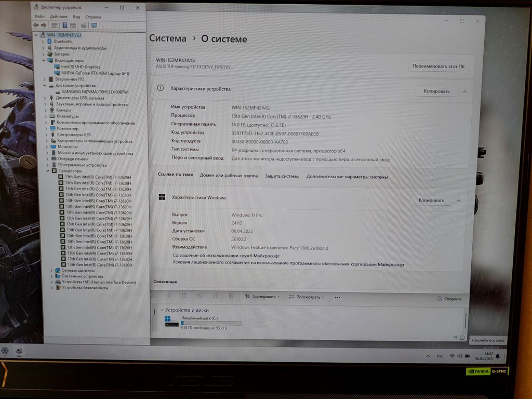Collapse the Процессоры tree node
This screenshot has height=399, width=532.
pyautogui.click(x=48, y=171)
